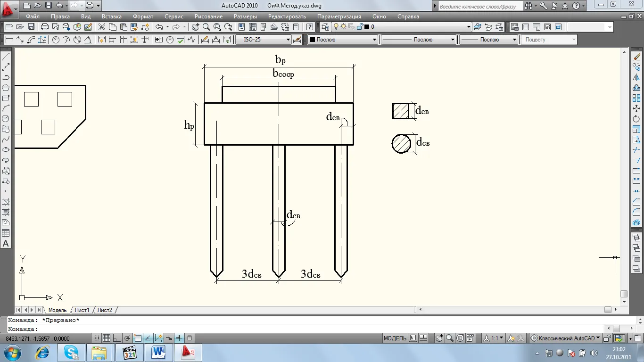Click Save in the quick access toolbar
Viewport: 644px width, 362px height.
(48, 6)
